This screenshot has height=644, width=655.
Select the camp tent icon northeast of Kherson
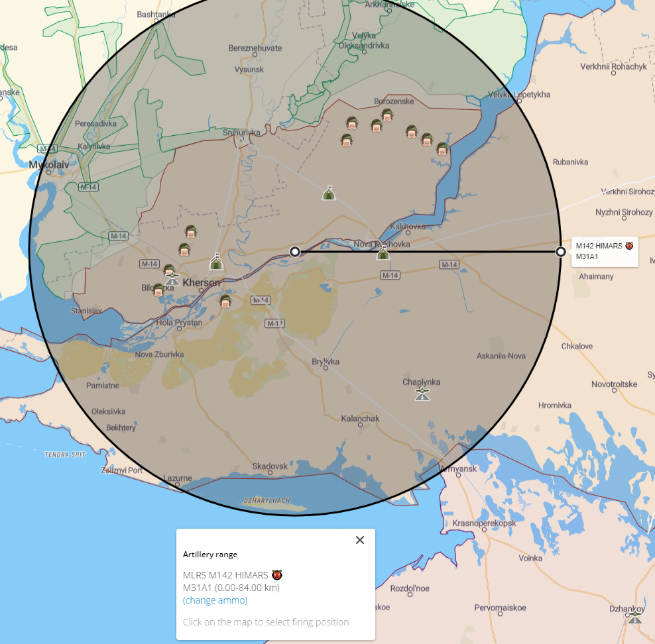pos(216,262)
